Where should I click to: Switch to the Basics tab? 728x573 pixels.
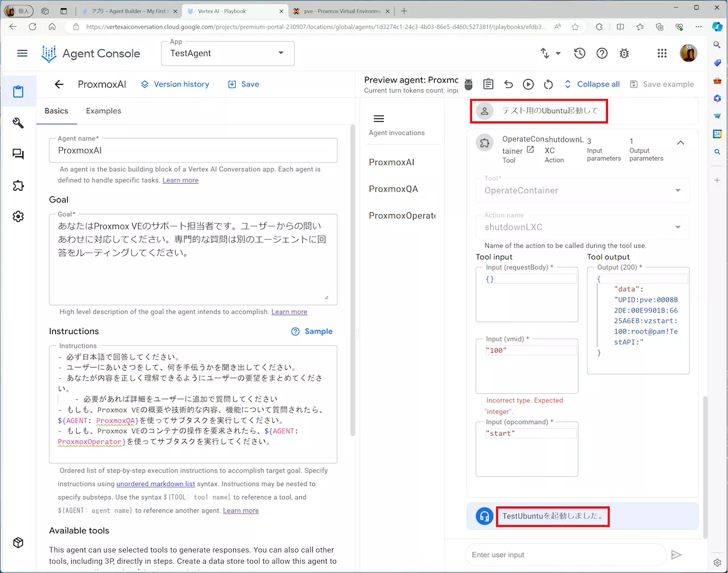(x=56, y=111)
